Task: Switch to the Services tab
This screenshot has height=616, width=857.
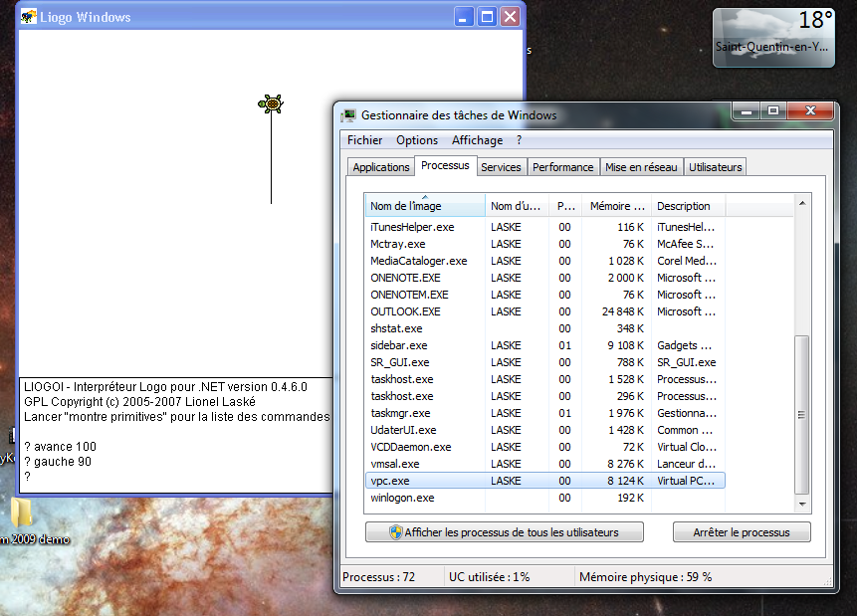Action: (x=501, y=167)
